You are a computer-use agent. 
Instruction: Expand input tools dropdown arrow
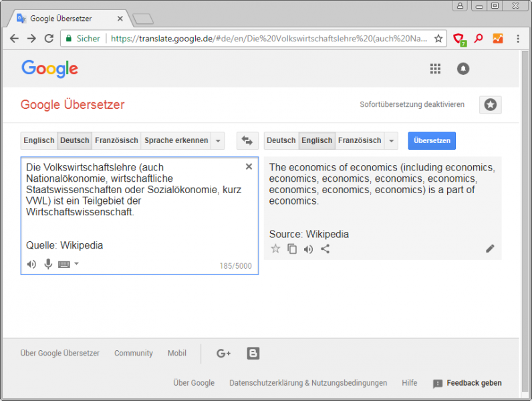(77, 263)
